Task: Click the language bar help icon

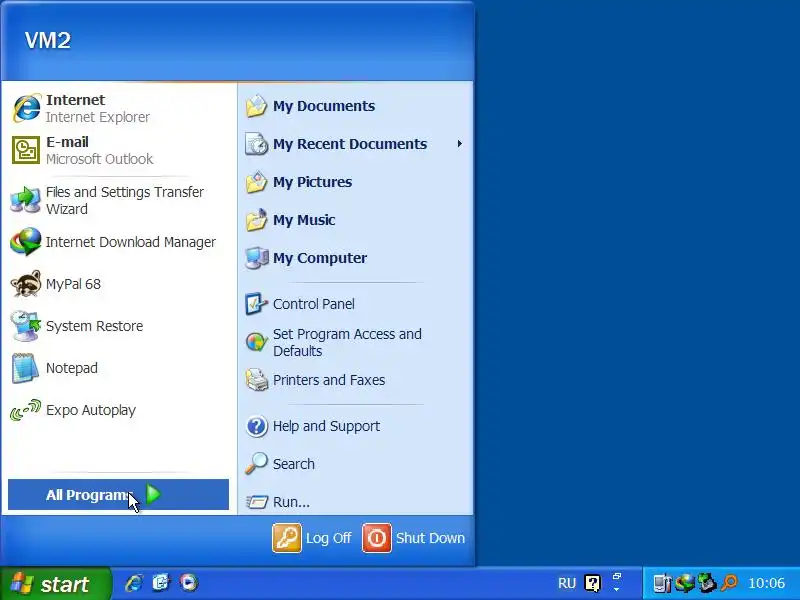Action: click(592, 583)
